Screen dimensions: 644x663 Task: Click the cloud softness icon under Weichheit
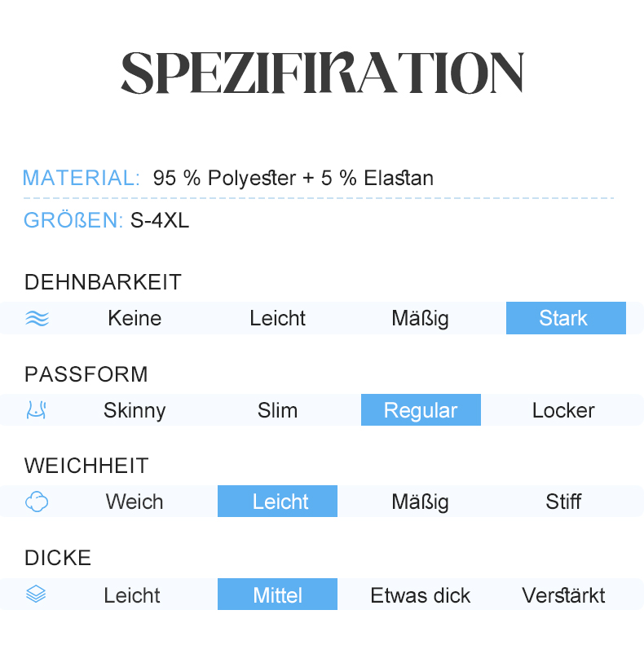coord(37,502)
